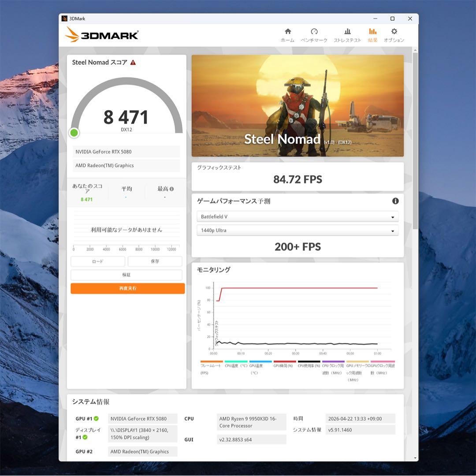
Task: Click the info icon in ゲームパフォーマンス予測
Action: coord(395,201)
